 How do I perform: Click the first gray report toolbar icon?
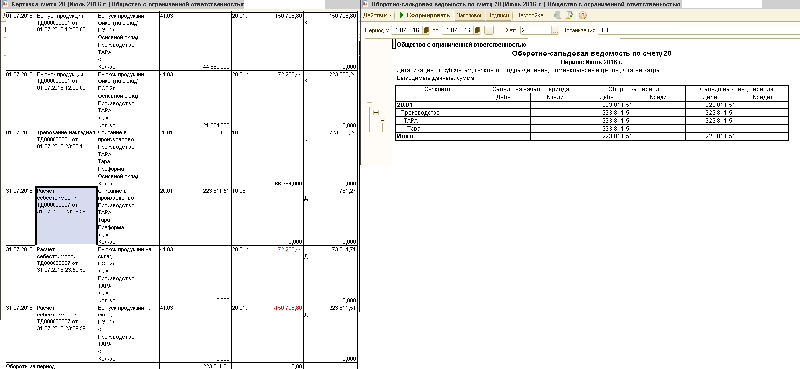pos(557,15)
